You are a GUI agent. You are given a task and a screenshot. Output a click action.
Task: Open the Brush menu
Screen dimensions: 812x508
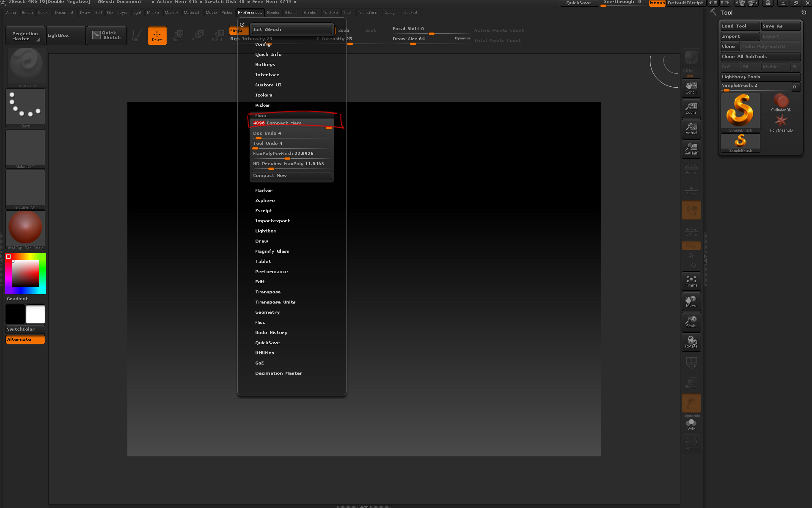pyautogui.click(x=27, y=13)
